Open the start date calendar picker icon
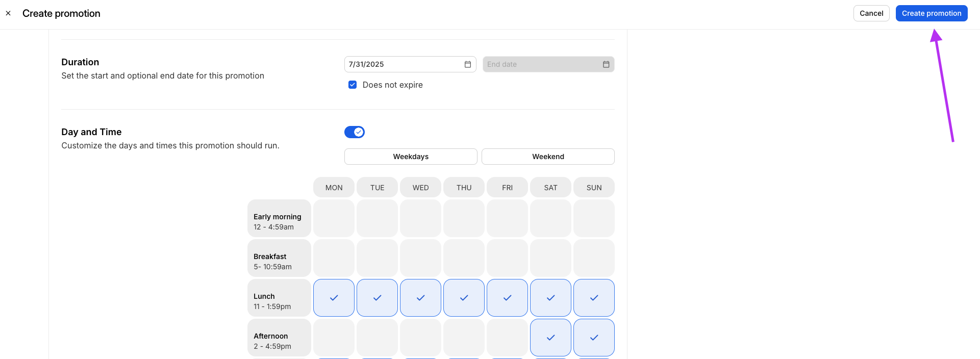Image resolution: width=980 pixels, height=359 pixels. pos(467,64)
